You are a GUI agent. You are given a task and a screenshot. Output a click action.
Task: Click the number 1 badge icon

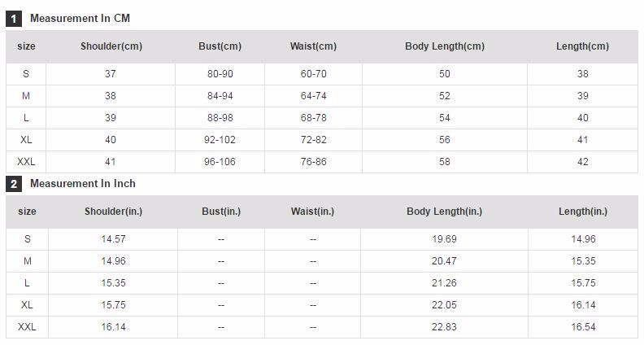(x=14, y=19)
